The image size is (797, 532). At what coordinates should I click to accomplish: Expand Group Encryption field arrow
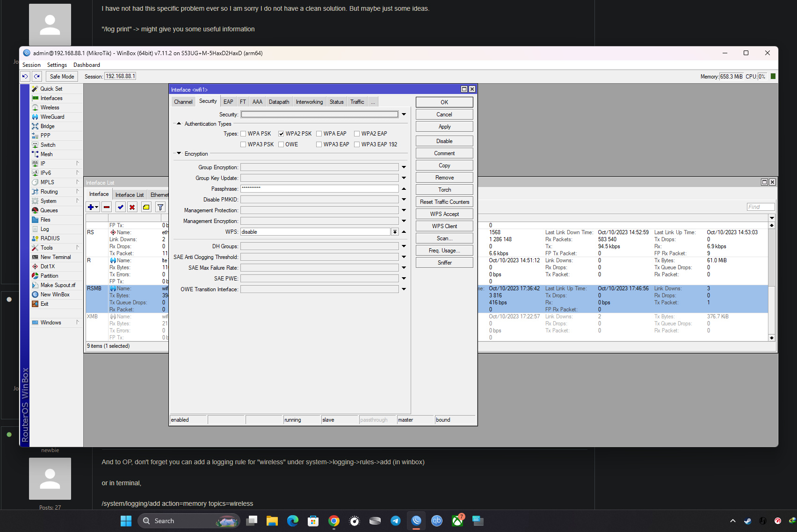coord(404,167)
